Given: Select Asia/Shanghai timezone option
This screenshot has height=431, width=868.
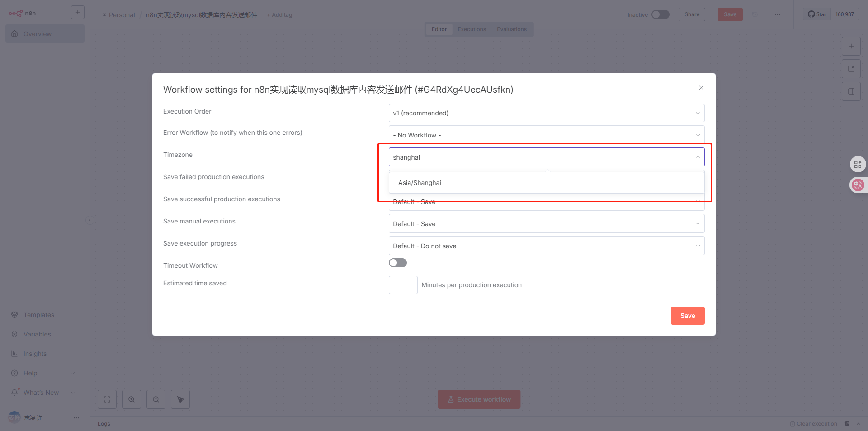Looking at the screenshot, I should click(x=420, y=183).
